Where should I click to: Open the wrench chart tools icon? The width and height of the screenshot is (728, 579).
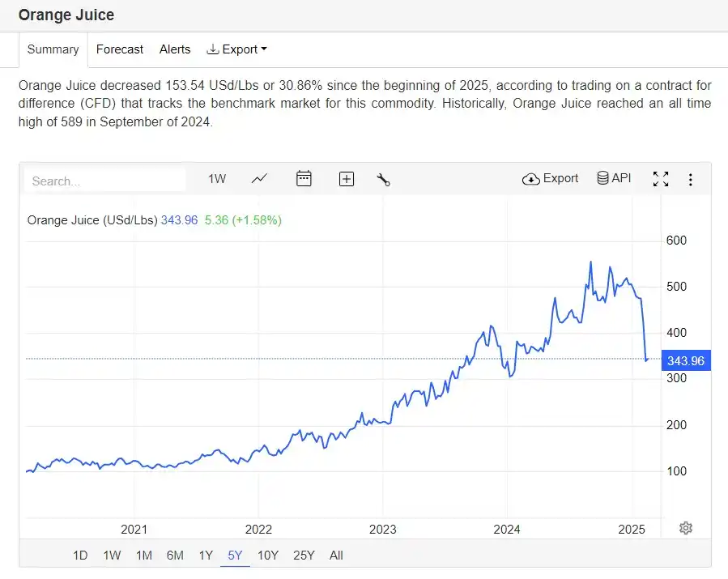coord(384,179)
